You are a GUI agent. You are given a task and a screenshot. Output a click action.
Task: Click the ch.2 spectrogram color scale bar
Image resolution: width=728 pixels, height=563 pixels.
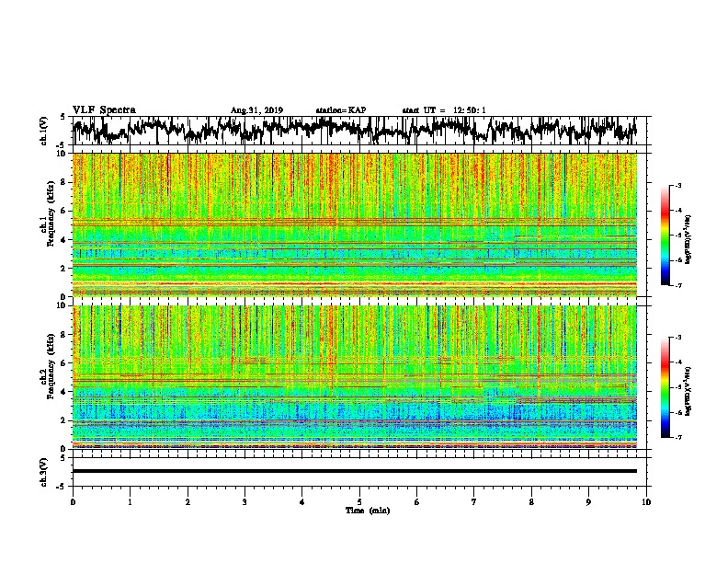click(665, 387)
